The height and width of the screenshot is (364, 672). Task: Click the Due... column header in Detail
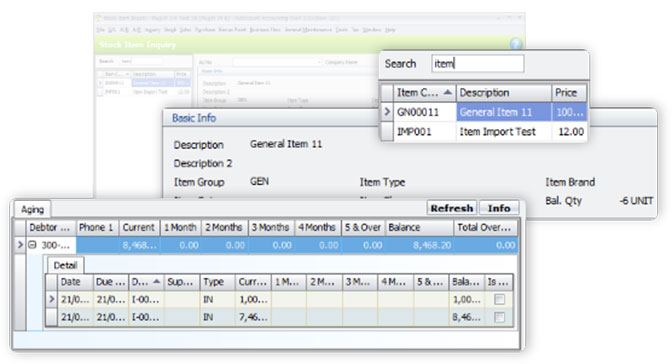111,282
